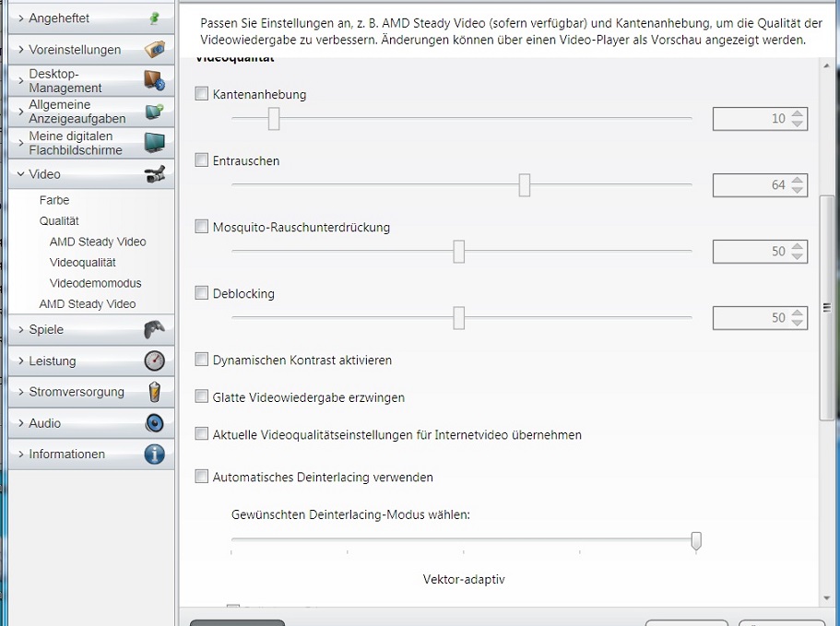Expand the Meine digitalen Flachbildschirme arrow
The width and height of the screenshot is (840, 626).
click(x=21, y=143)
